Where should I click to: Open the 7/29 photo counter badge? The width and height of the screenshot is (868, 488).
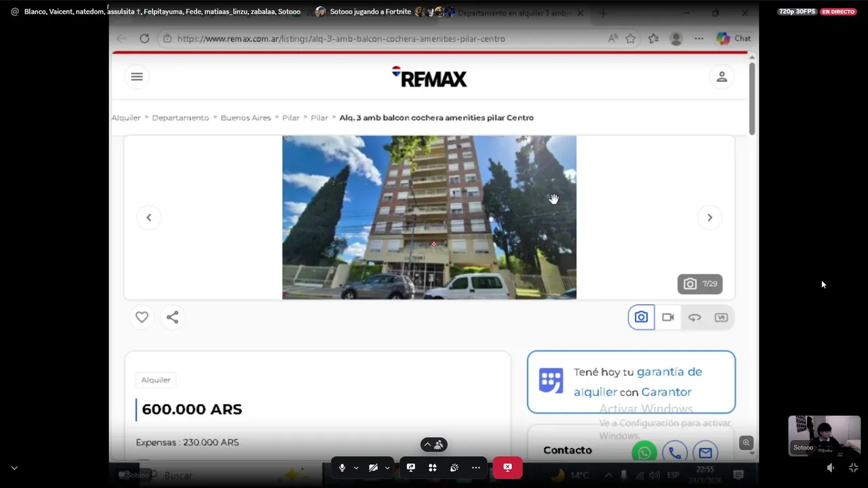tap(700, 284)
